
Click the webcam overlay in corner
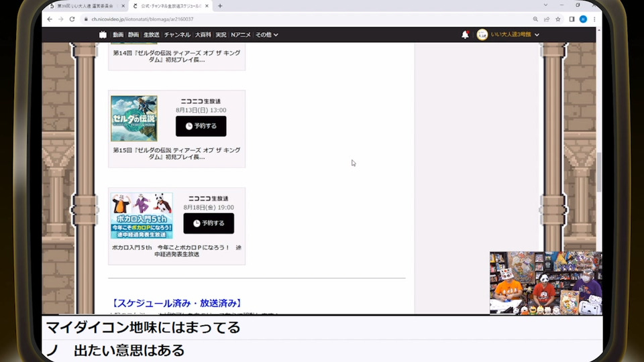[546, 283]
